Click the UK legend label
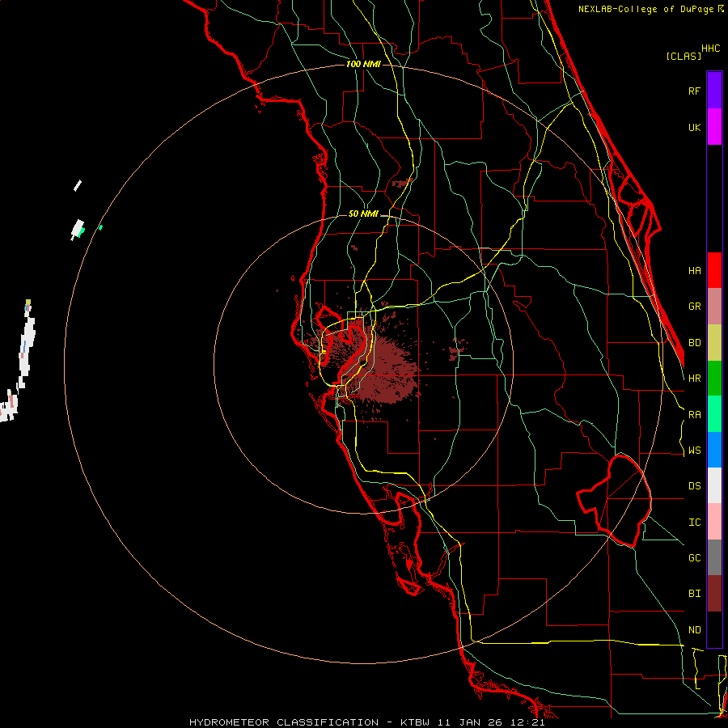 pos(694,127)
